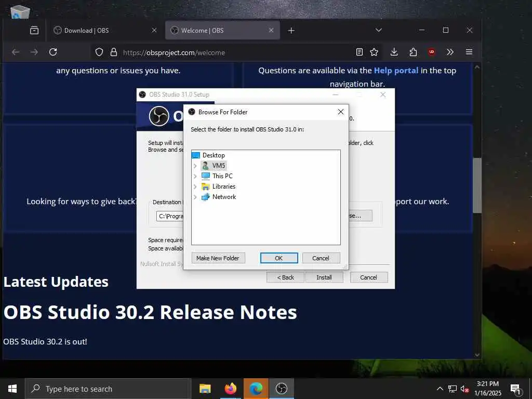Close the Download | OBS tab
This screenshot has width=532, height=399.
tap(154, 31)
